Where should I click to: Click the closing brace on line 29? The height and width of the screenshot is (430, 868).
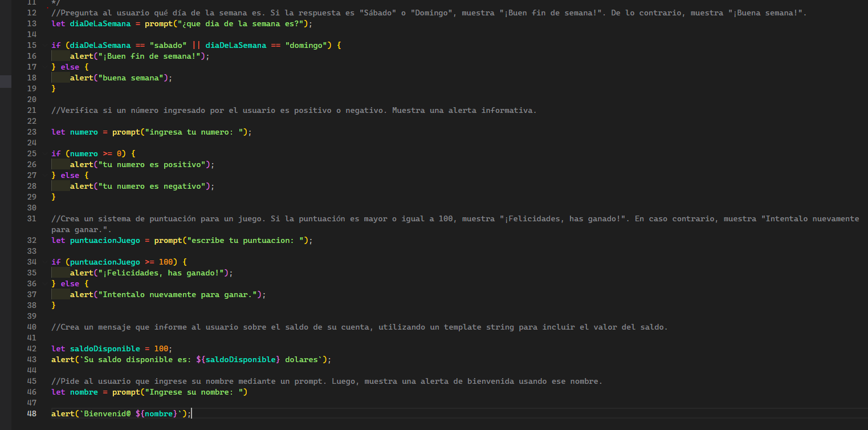click(x=54, y=197)
